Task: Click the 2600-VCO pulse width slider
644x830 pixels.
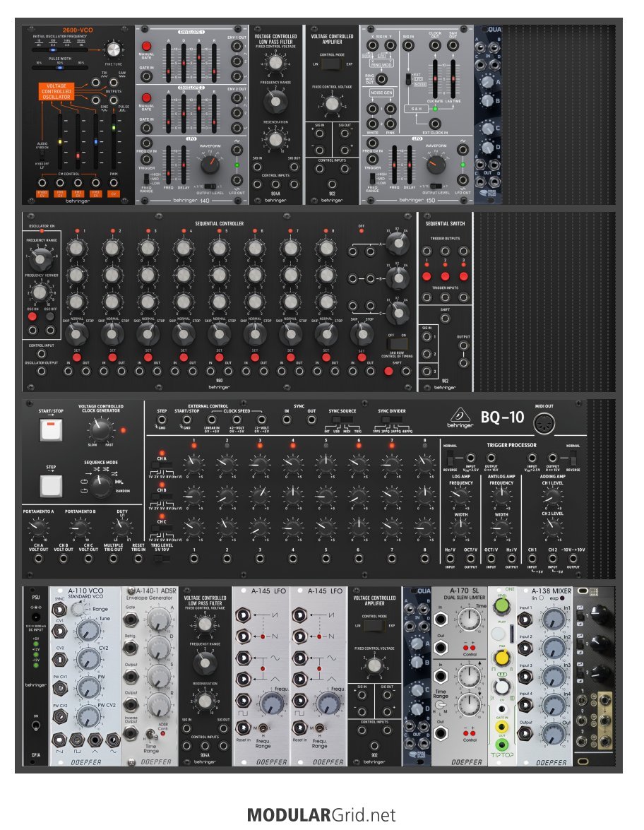Action: 59,68
